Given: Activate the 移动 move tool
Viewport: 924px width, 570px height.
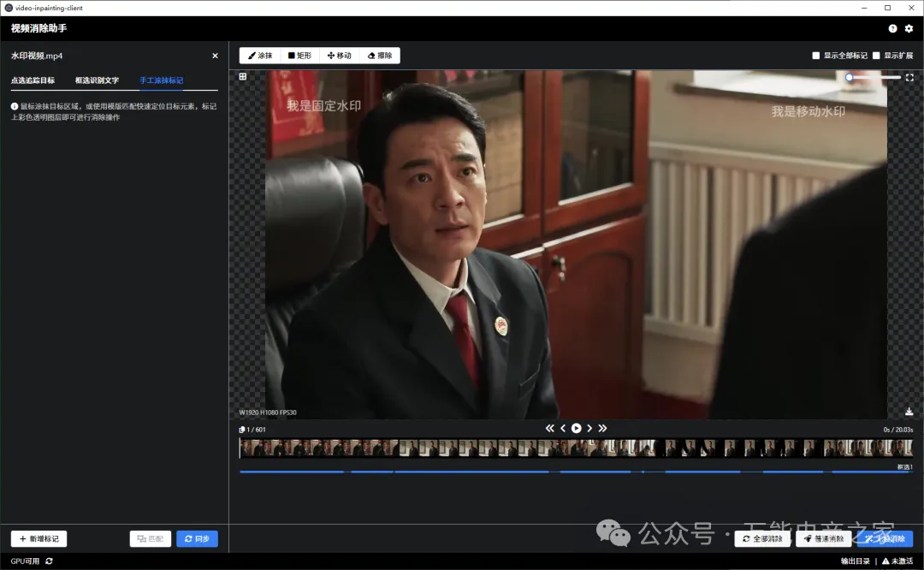Looking at the screenshot, I should coord(340,56).
